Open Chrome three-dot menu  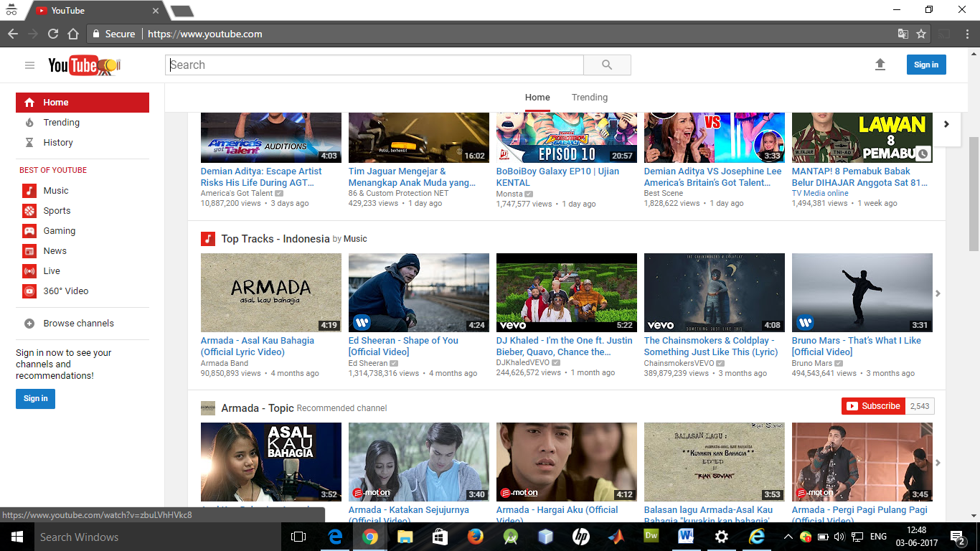(968, 34)
